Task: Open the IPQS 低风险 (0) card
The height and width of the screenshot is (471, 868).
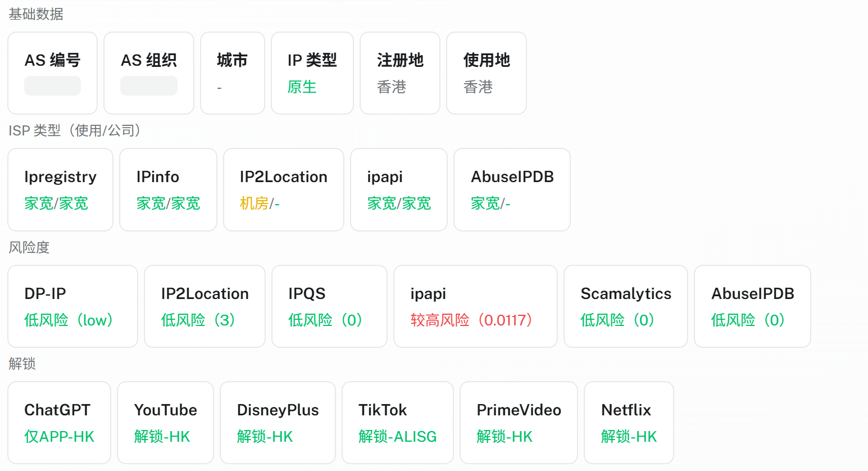Action: [329, 306]
